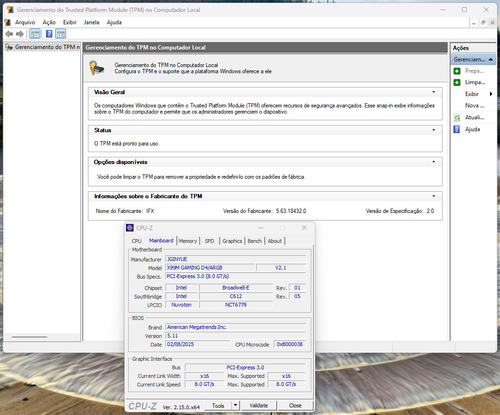The width and height of the screenshot is (500, 415).
Task: Click the Nova ... action link
Action: point(475,106)
